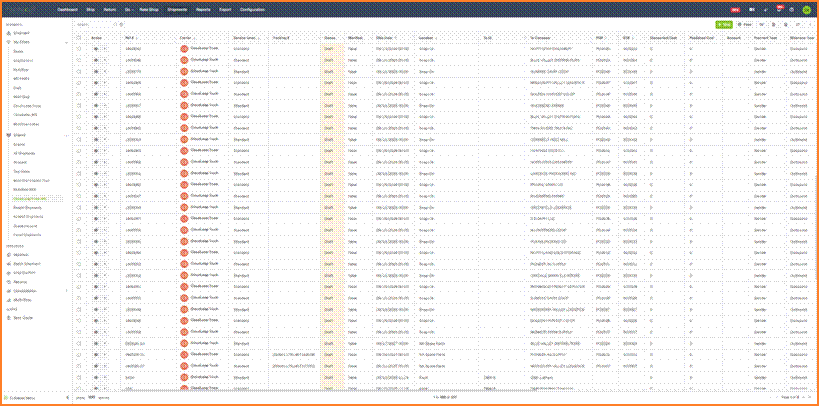Click the help icon in top bar
Screen dimensions: 819x406
(x=792, y=9)
